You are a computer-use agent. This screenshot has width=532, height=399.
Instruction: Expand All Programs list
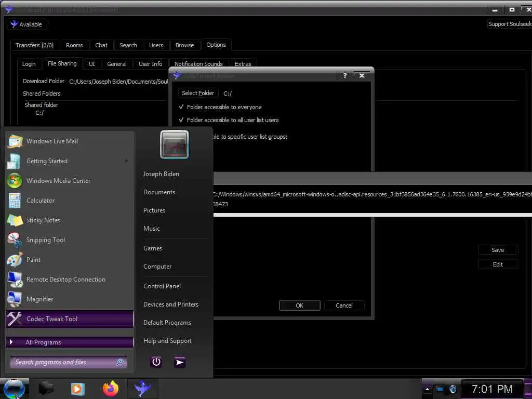click(70, 342)
